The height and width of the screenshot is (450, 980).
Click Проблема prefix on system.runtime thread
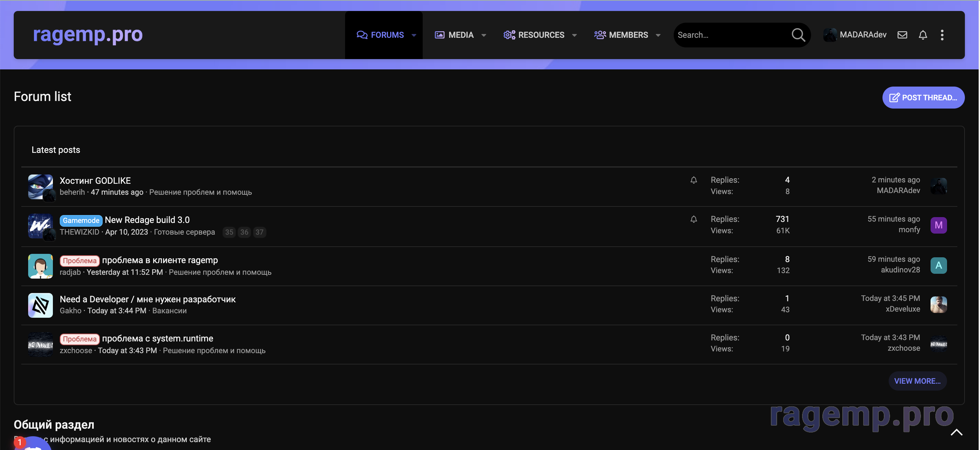coord(80,339)
